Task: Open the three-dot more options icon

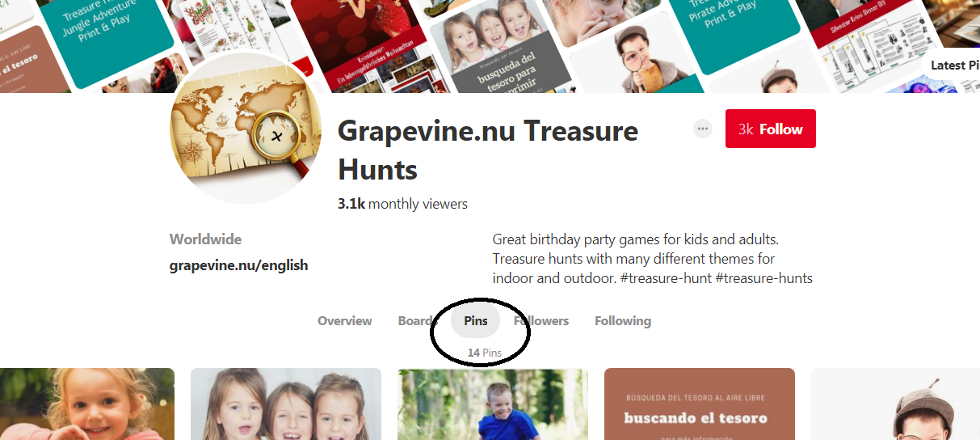Action: tap(703, 129)
